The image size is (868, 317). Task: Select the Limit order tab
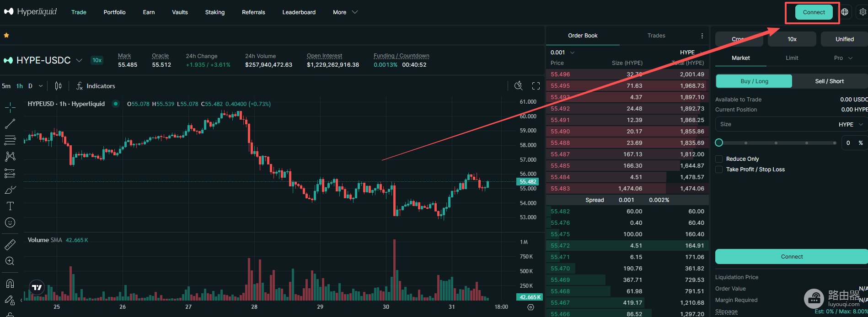click(792, 58)
